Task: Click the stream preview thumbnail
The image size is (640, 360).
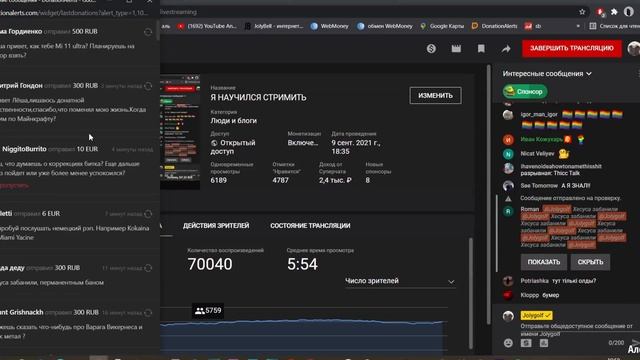Action: tap(180, 132)
